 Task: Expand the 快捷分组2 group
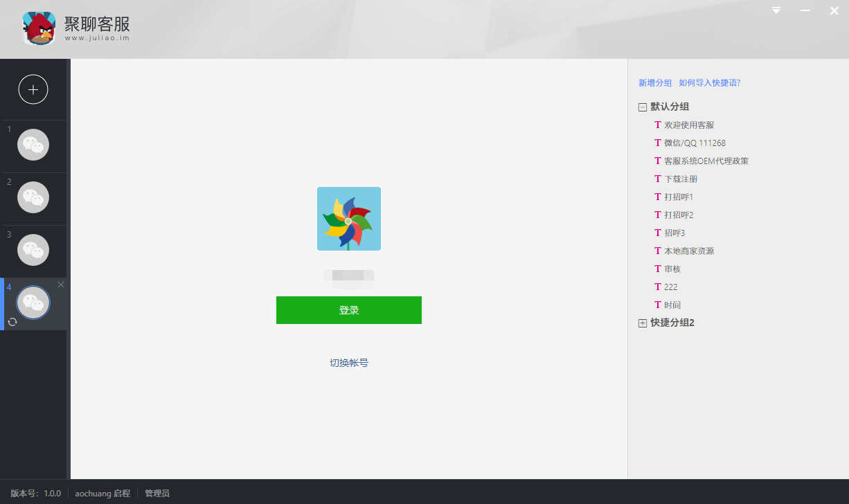point(643,323)
